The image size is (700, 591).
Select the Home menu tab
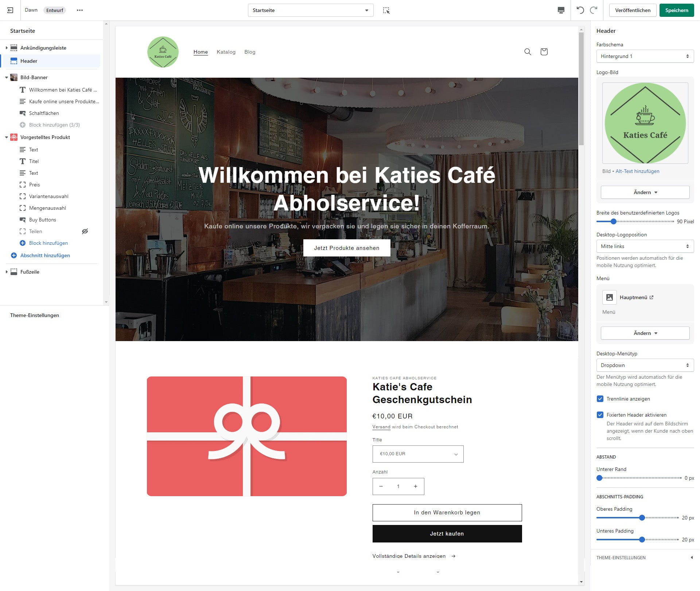pos(201,51)
